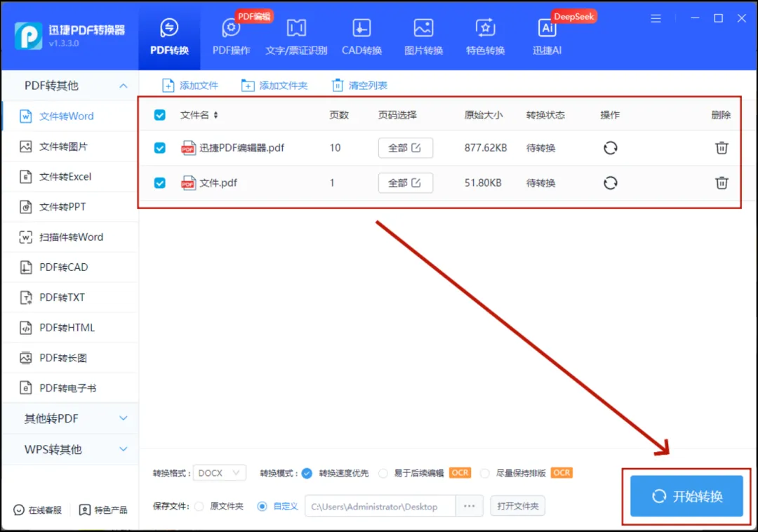The width and height of the screenshot is (758, 532).
Task: Uncheck 文件.pdf row checkbox
Action: click(x=159, y=183)
